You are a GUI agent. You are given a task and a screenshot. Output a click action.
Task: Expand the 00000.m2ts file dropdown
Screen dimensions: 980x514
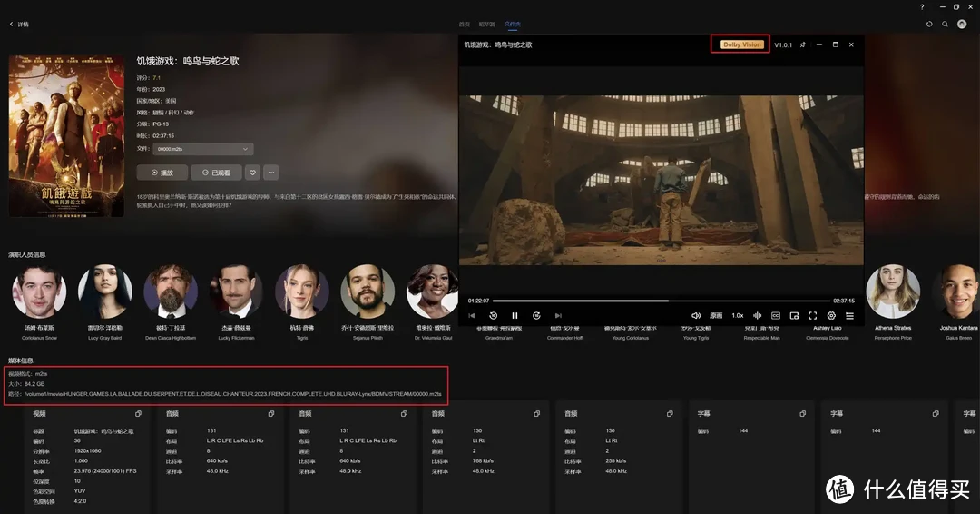coord(203,149)
